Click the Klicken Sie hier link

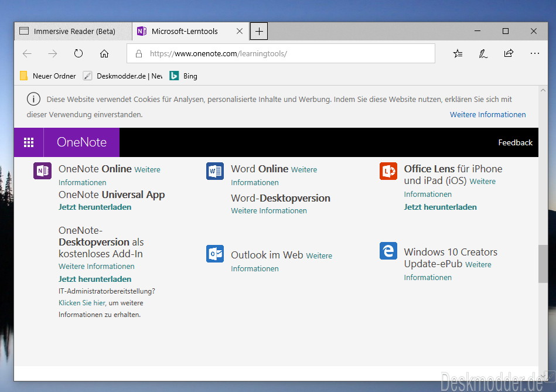(82, 302)
